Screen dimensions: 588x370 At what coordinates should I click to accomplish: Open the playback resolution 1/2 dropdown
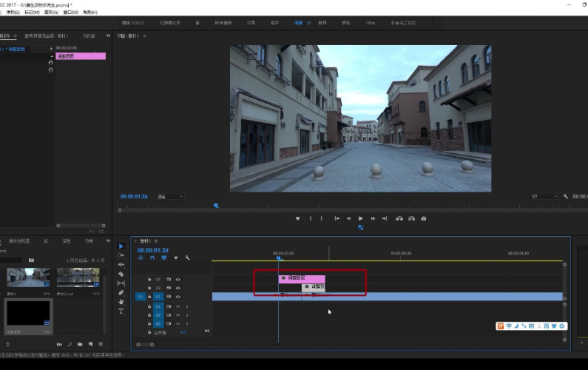[544, 197]
